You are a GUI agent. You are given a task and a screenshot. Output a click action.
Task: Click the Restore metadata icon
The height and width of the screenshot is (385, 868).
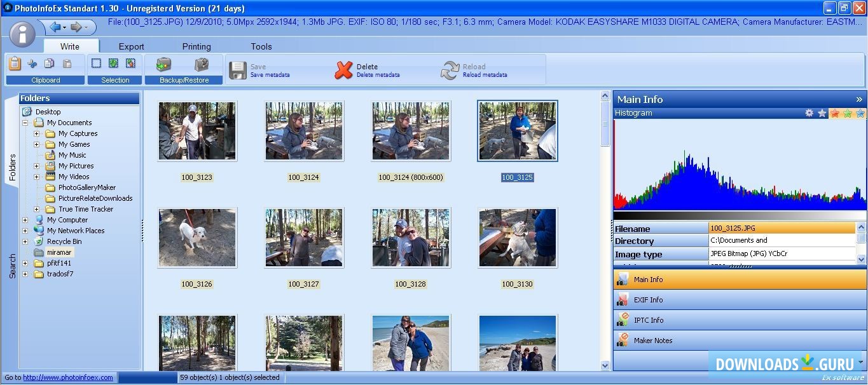[x=202, y=64]
